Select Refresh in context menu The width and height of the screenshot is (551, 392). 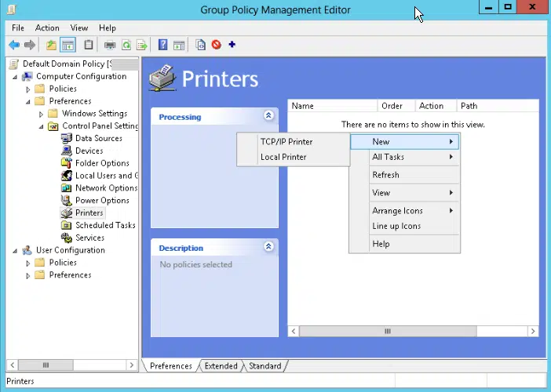tap(404, 175)
